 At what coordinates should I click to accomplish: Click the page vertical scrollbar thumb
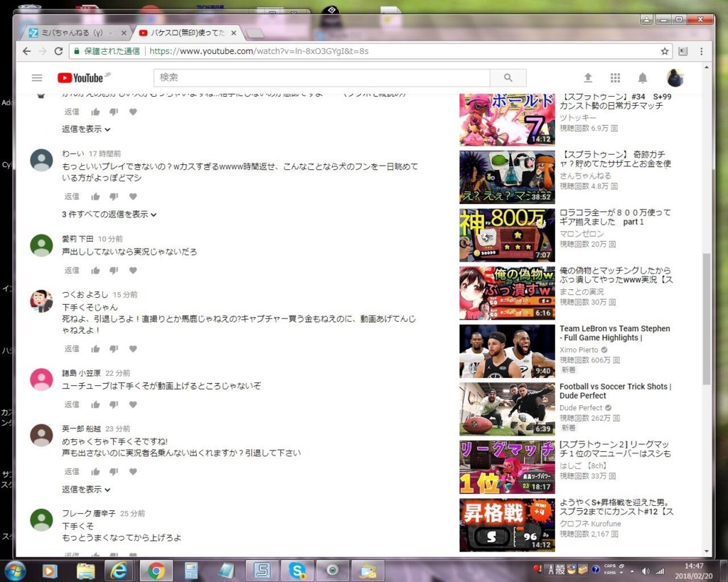pos(707,319)
